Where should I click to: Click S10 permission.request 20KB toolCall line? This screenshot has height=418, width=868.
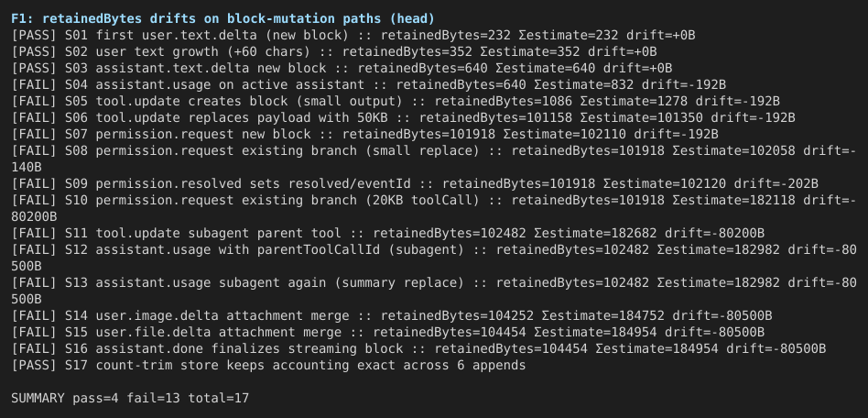pos(433,208)
